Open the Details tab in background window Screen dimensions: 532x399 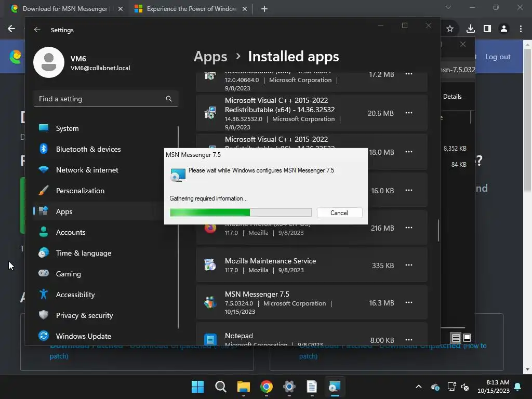[453, 96]
